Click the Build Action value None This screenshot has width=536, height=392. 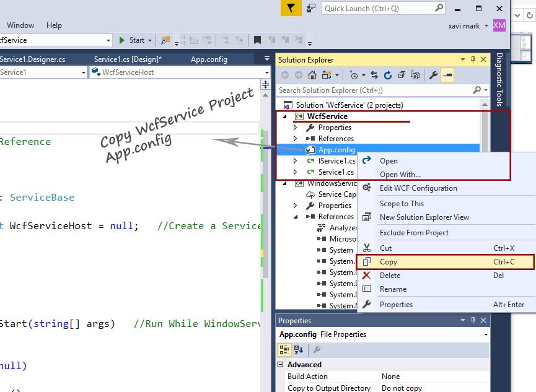(435, 377)
